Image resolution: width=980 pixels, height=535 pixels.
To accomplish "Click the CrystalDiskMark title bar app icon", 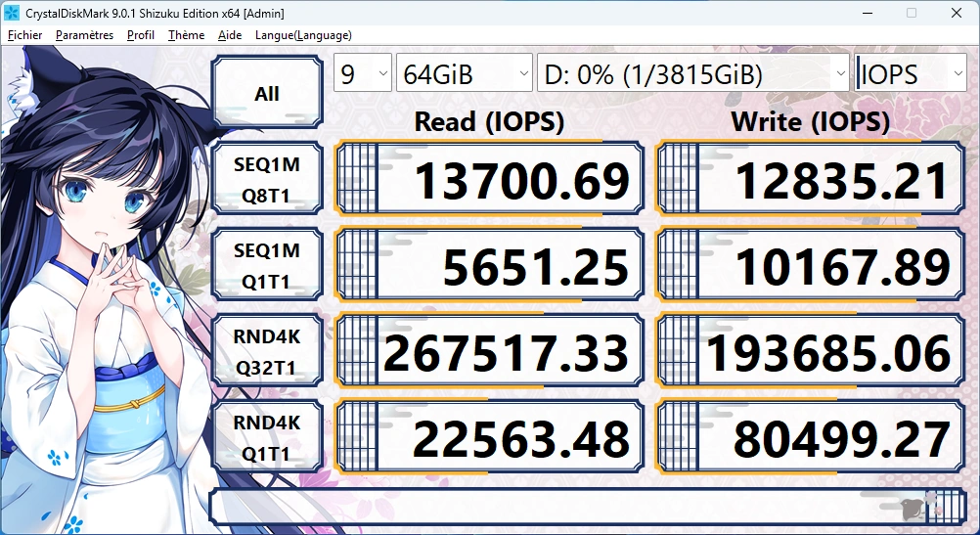I will click(12, 13).
